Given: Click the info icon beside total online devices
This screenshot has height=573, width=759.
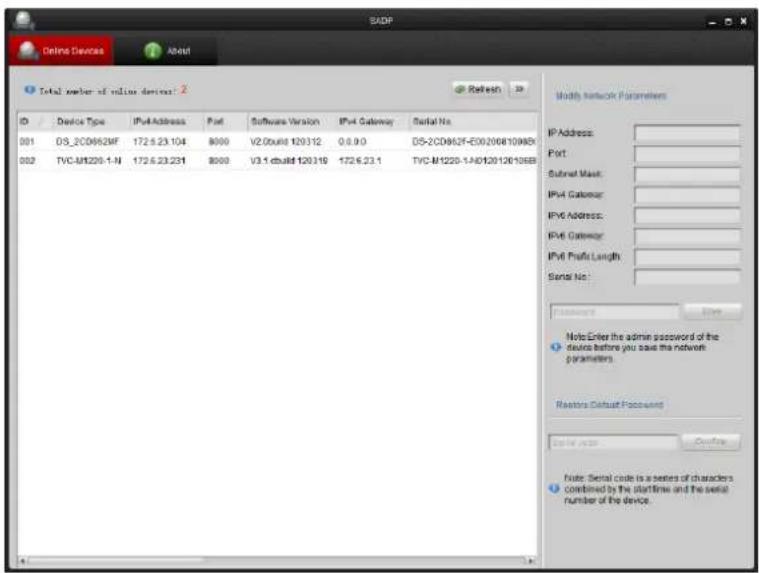Looking at the screenshot, I should pyautogui.click(x=30, y=90).
